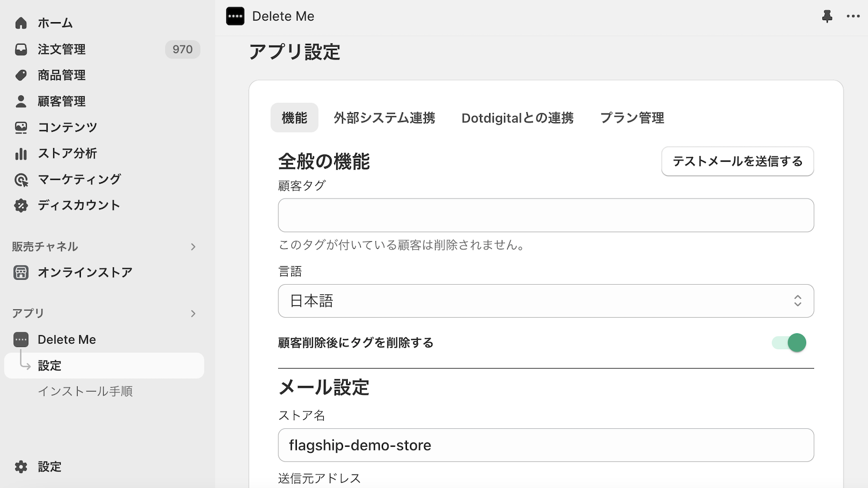Click the Delete Me logo in header

click(x=235, y=16)
